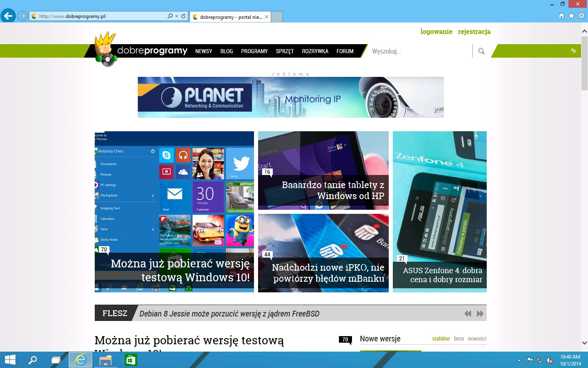588x368 pixels.
Task: Open the FORUM menu item
Action: coord(345,51)
